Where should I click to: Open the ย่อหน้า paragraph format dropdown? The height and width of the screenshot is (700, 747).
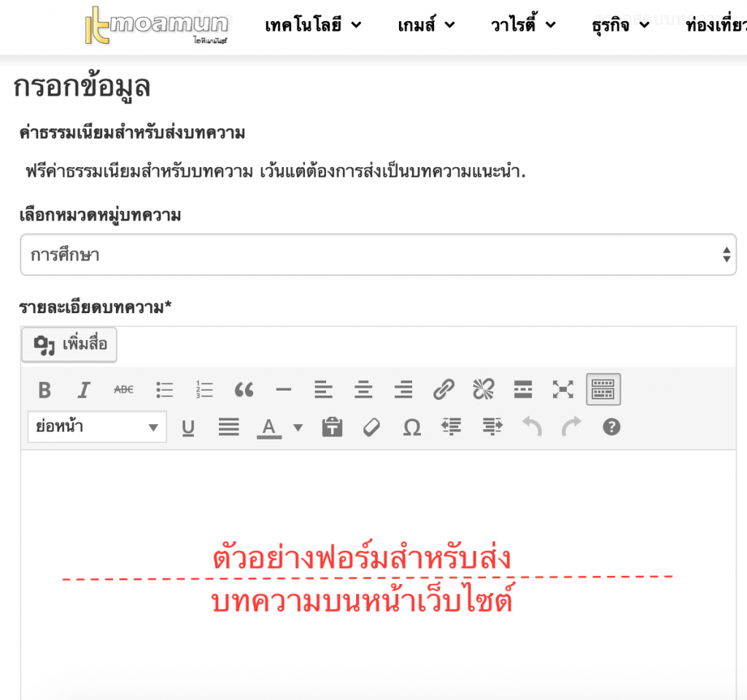click(97, 427)
